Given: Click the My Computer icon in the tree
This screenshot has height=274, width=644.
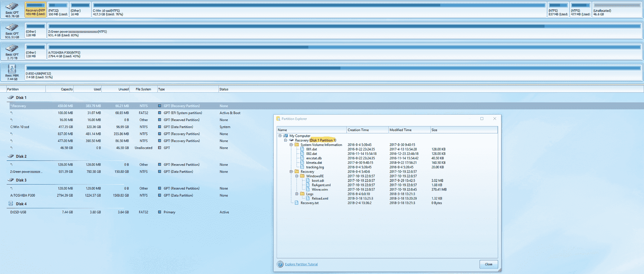Looking at the screenshot, I should (x=286, y=136).
